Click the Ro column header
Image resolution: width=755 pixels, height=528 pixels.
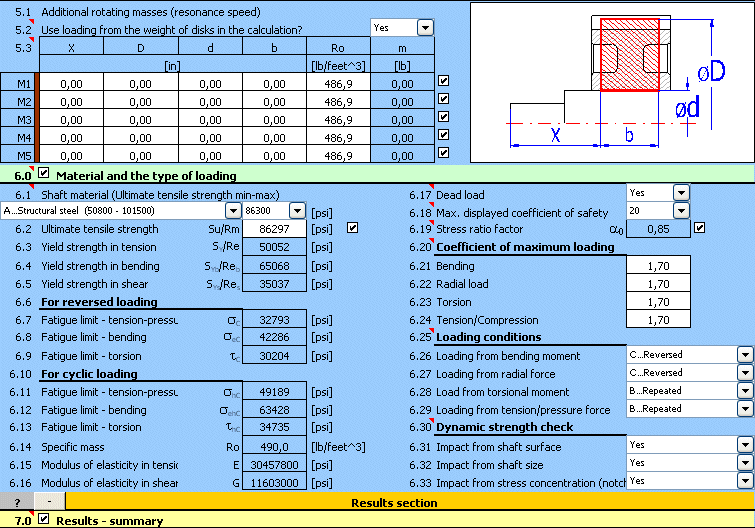coord(338,48)
